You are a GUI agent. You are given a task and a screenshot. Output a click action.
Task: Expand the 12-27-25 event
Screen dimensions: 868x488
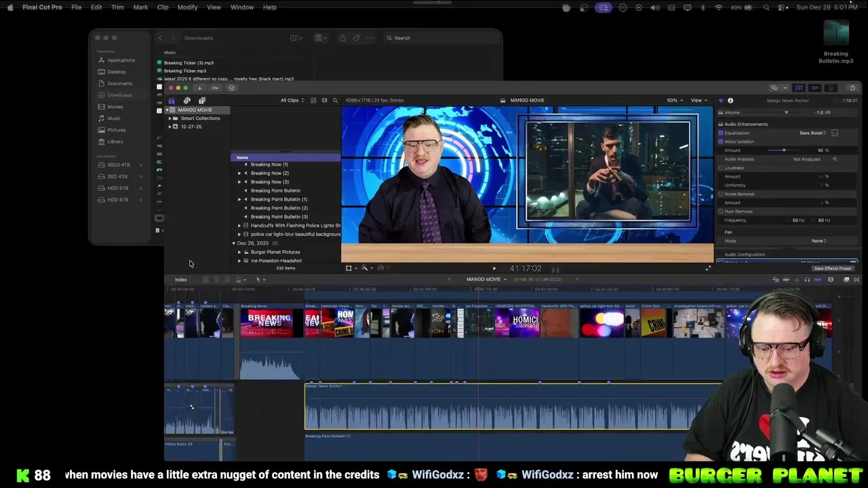170,127
